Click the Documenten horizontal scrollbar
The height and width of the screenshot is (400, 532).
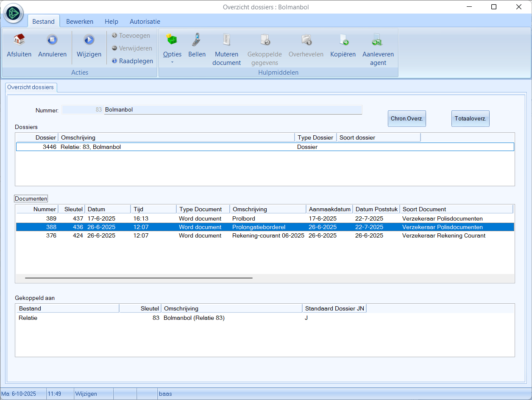point(139,278)
